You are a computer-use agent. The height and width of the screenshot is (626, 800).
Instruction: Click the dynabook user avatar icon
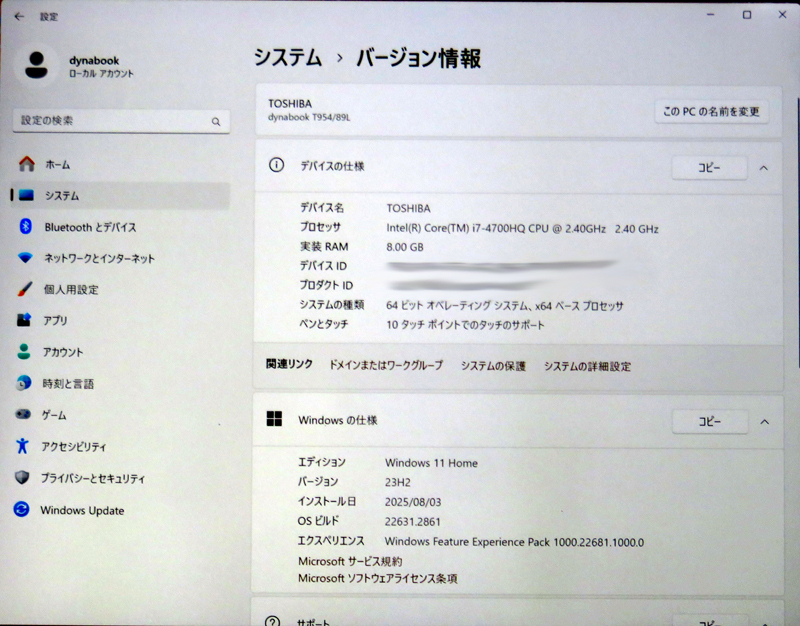coord(36,66)
